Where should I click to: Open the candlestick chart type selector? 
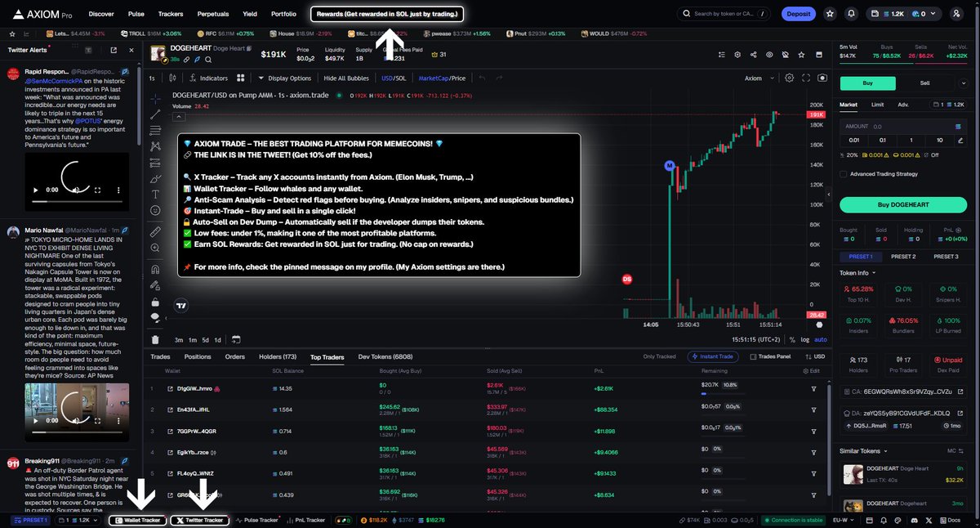pyautogui.click(x=171, y=78)
